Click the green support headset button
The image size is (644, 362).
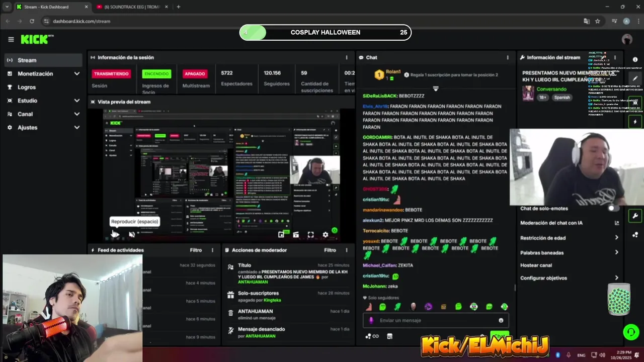[631, 332]
